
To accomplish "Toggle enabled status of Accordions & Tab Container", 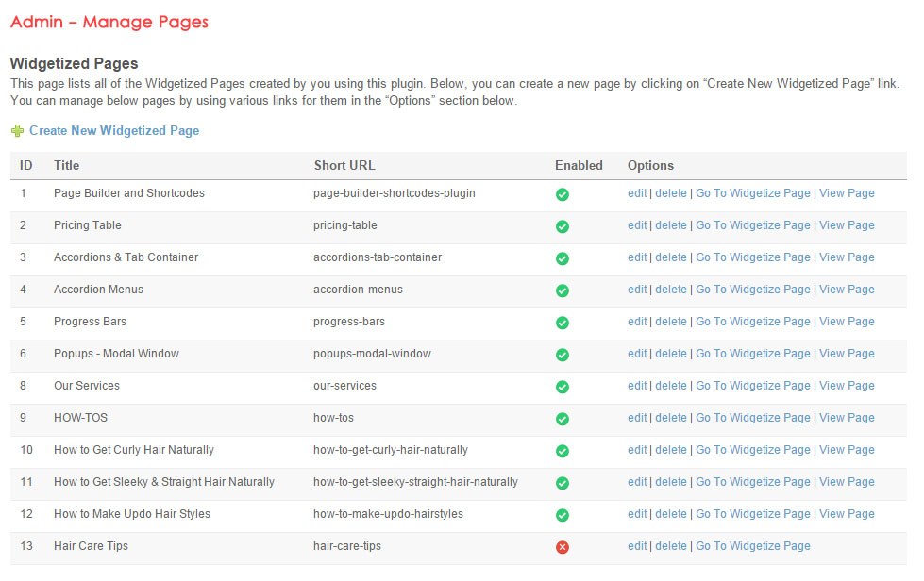I will [563, 258].
